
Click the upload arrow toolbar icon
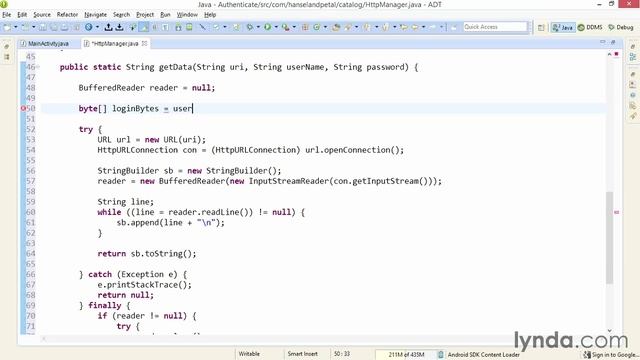tap(108, 27)
